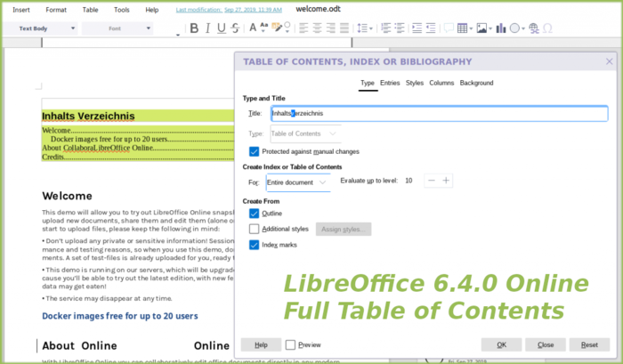The height and width of the screenshot is (364, 623).
Task: Click the Docker images free heading
Action: pos(120,316)
